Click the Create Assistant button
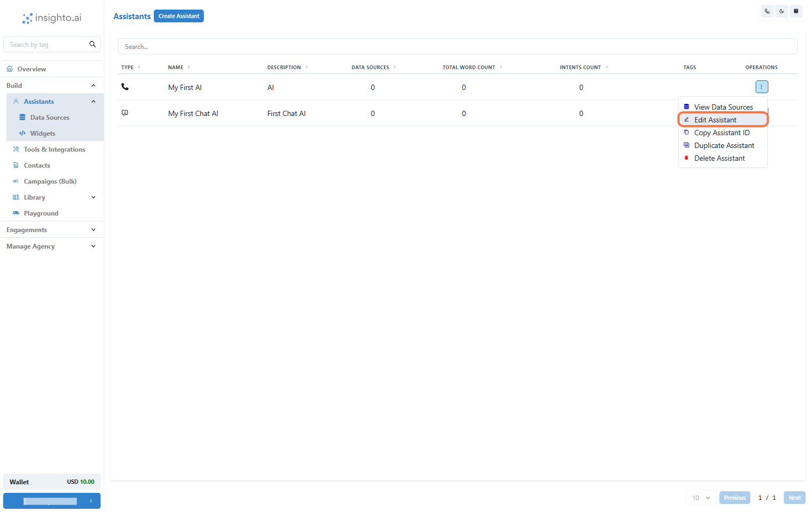This screenshot has height=512, width=812. [179, 16]
